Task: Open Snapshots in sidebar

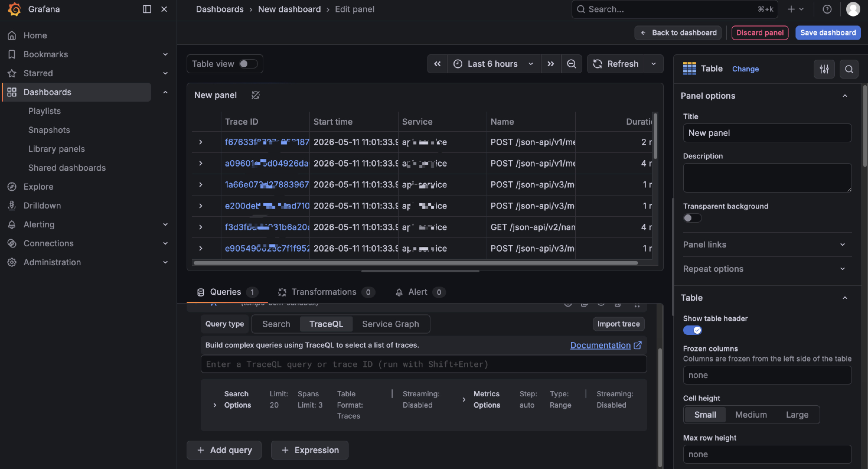Action: [49, 130]
